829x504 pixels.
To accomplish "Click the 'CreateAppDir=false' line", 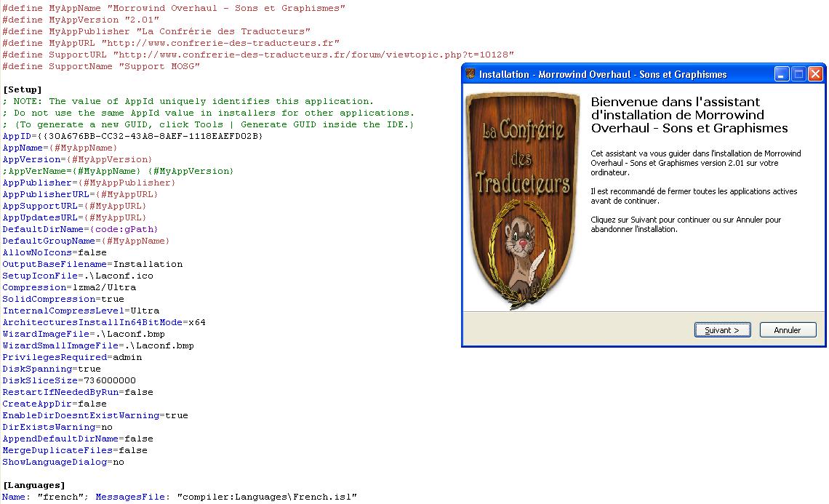I will point(55,404).
